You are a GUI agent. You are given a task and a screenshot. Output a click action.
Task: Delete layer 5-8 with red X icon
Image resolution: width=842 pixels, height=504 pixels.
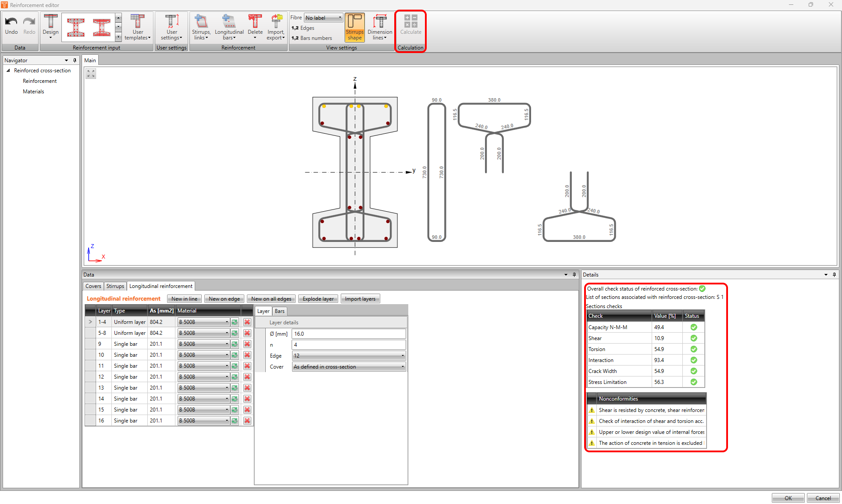[247, 333]
